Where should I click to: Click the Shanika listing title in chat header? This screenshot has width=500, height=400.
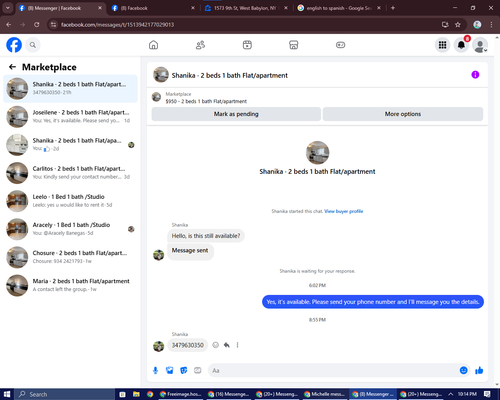pyautogui.click(x=230, y=75)
